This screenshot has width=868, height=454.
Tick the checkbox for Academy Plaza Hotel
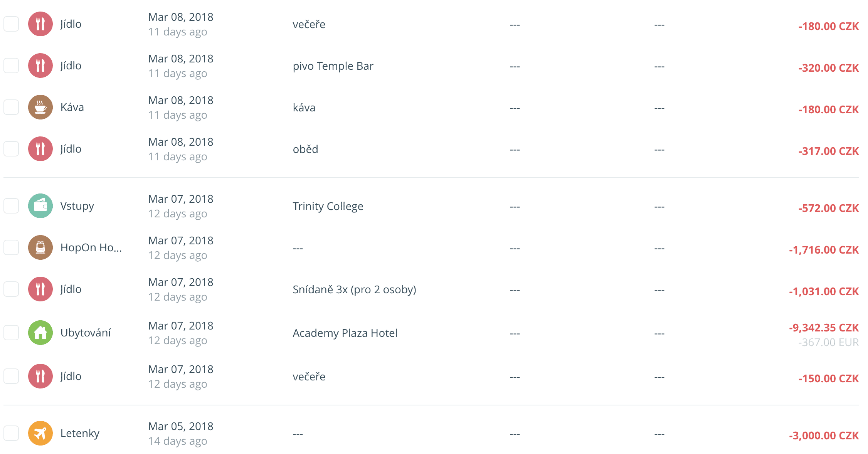(11, 333)
